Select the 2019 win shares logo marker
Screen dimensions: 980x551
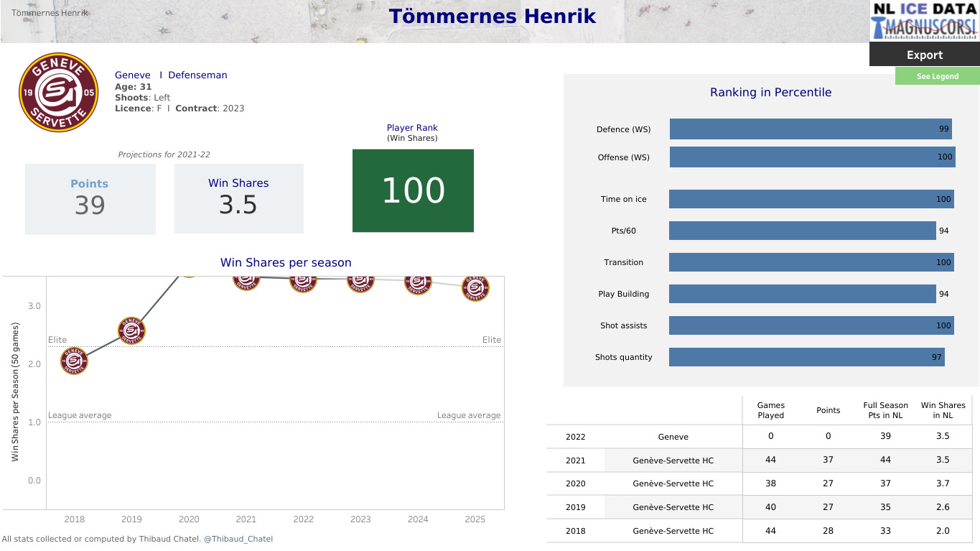pyautogui.click(x=131, y=331)
